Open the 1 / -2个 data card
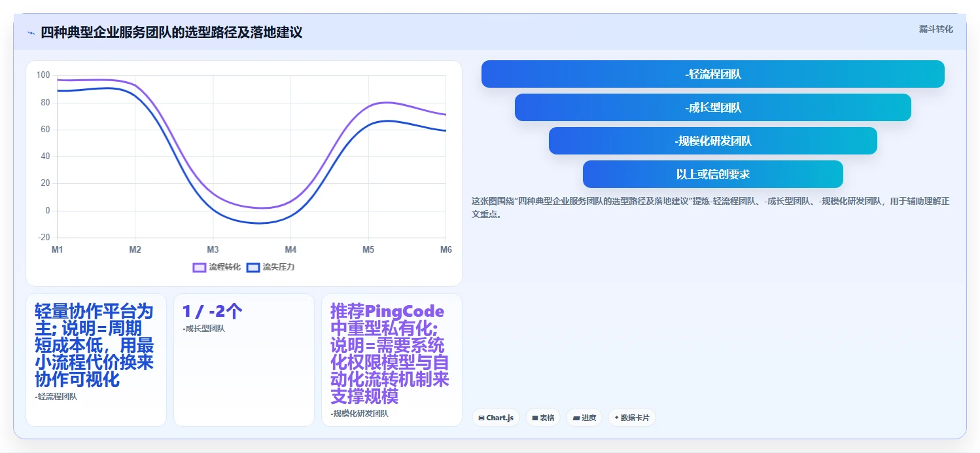The image size is (980, 453). click(x=244, y=360)
